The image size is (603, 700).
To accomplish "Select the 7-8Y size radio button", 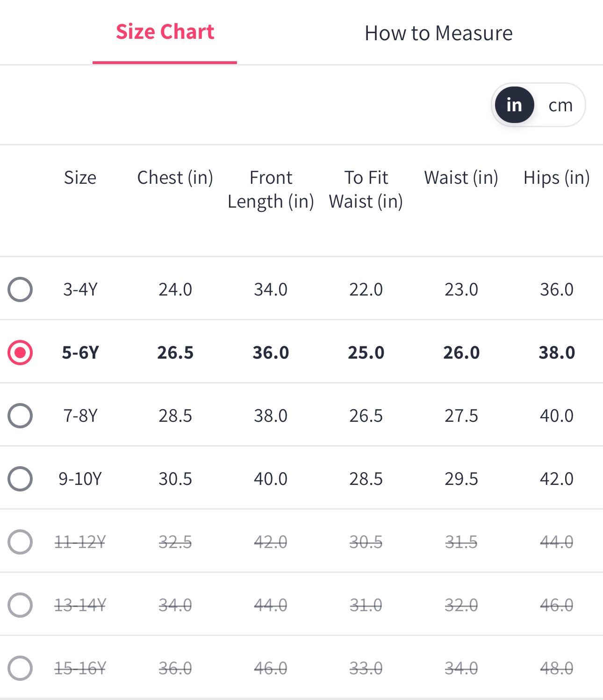I will [x=20, y=416].
